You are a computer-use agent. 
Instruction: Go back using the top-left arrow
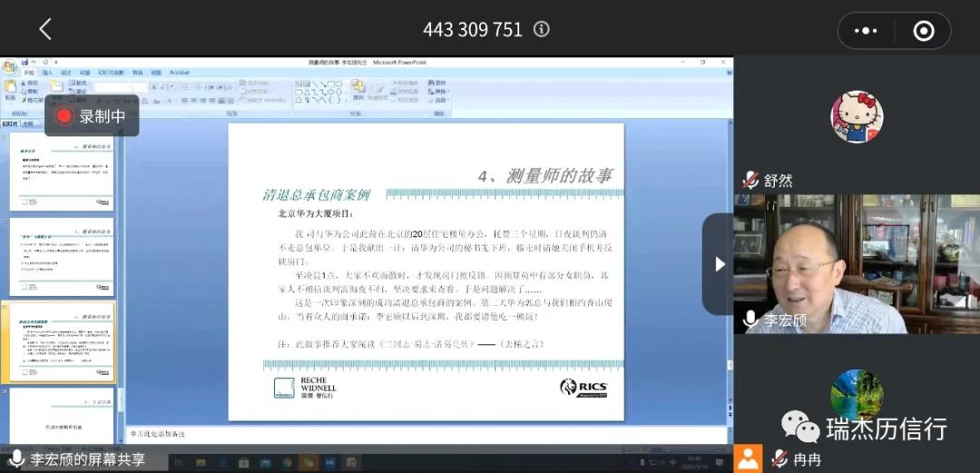tap(45, 29)
